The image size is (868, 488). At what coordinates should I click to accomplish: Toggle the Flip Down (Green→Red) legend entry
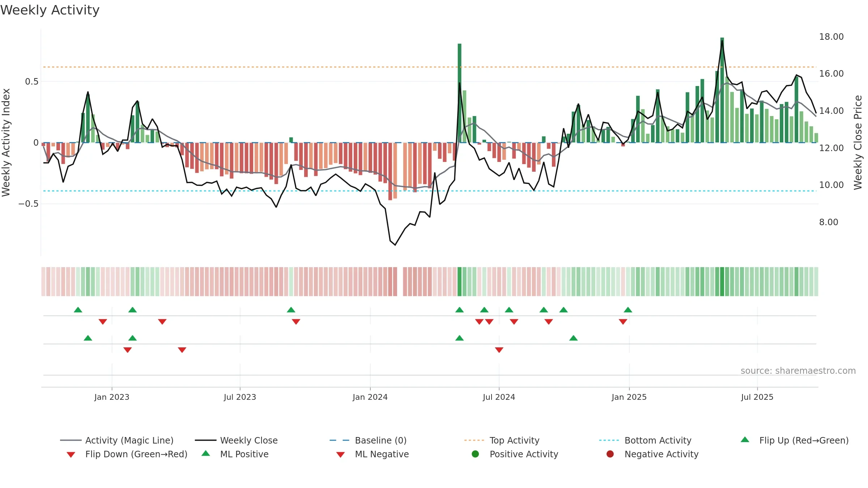(x=127, y=454)
